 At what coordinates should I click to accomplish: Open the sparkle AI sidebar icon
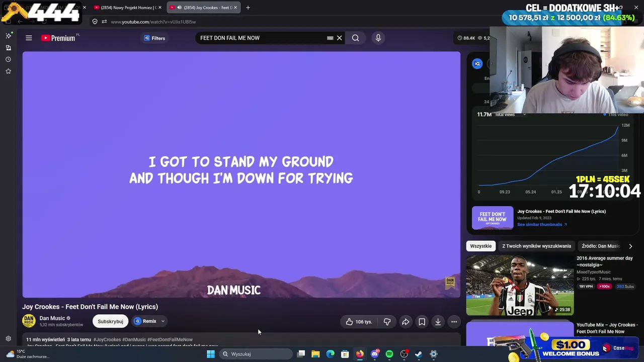click(8, 36)
